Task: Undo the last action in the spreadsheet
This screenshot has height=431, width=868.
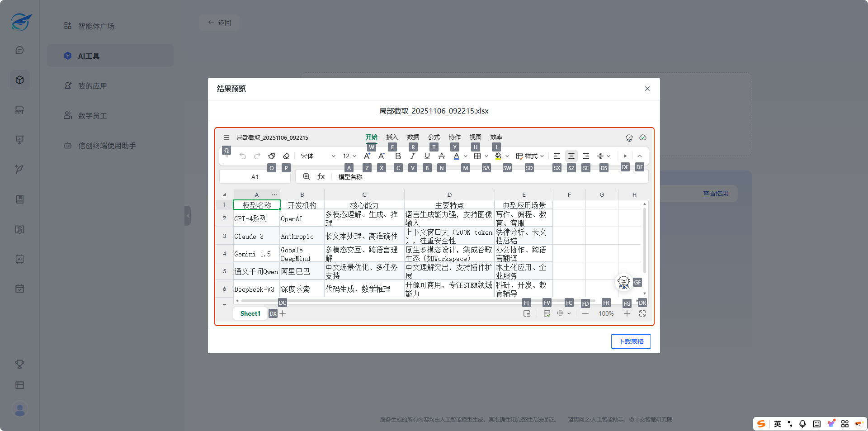Action: point(243,156)
